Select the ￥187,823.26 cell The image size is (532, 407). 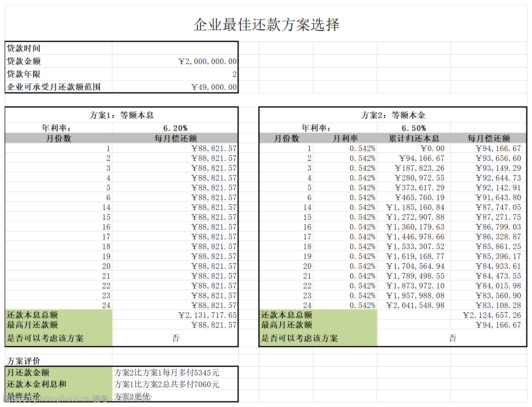[x=414, y=168]
